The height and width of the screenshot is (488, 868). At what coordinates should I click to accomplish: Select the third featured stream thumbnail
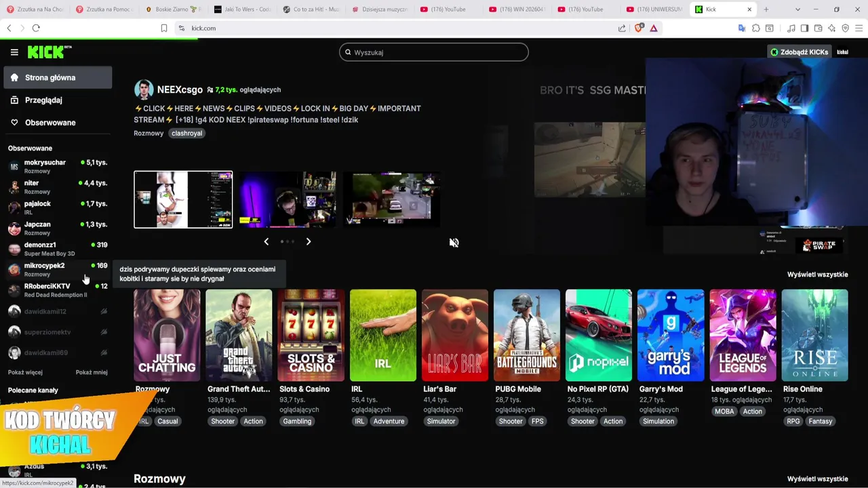click(x=392, y=199)
